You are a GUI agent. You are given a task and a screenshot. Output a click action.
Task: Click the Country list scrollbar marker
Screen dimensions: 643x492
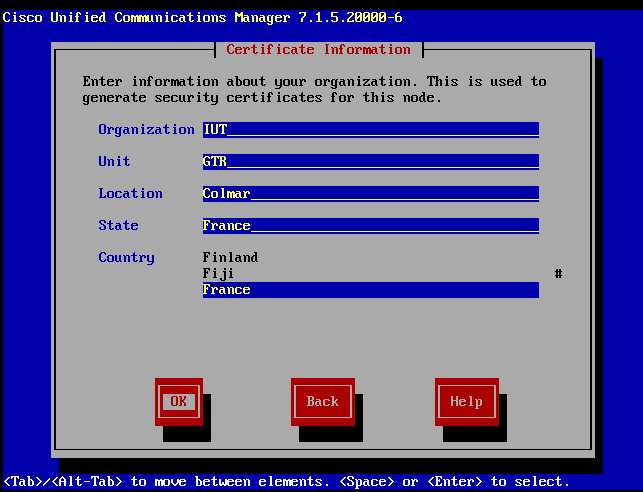(558, 273)
